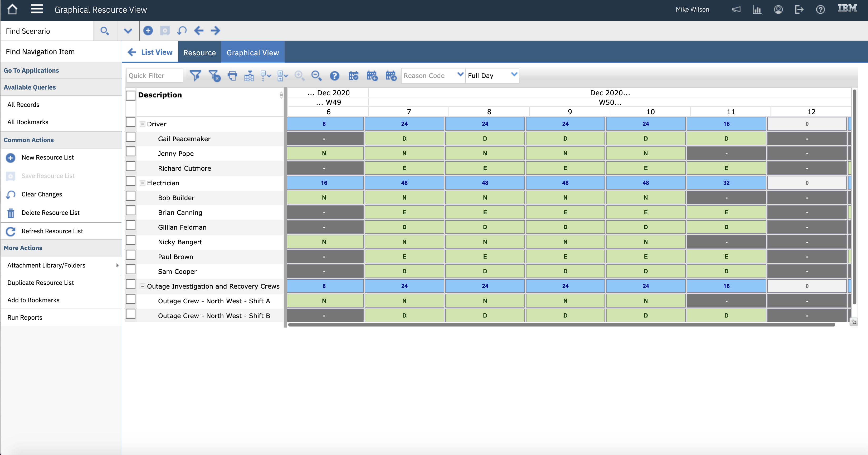Screen dimensions: 868x455
Task: Click the filter funnel icon
Action: 195,76
